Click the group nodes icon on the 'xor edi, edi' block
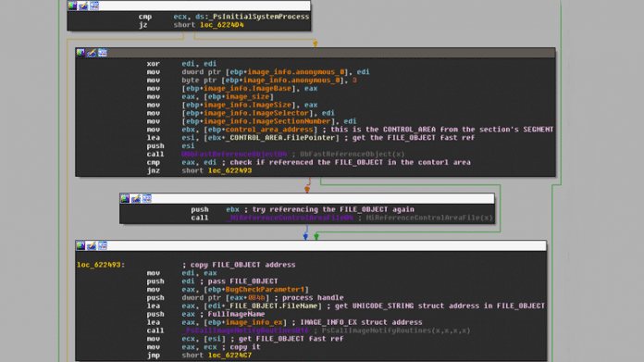Image resolution: width=644 pixels, height=362 pixels. tap(103, 53)
